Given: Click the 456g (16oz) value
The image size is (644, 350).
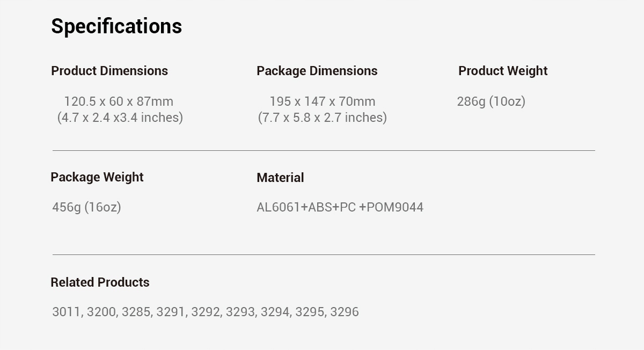Looking at the screenshot, I should pos(86,207).
